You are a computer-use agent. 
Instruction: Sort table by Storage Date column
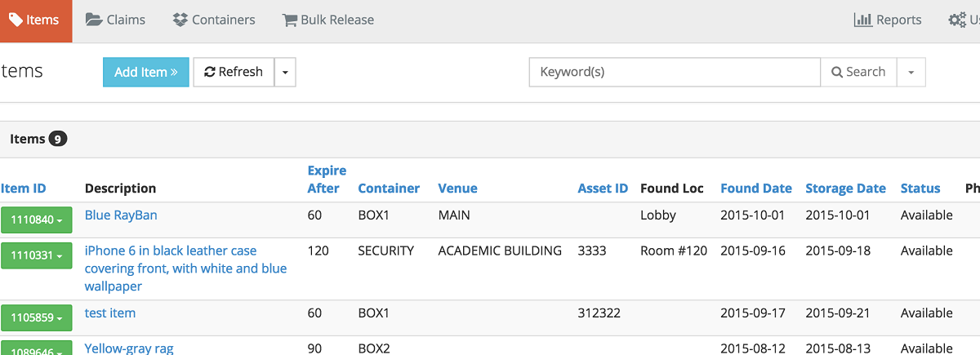click(x=845, y=189)
